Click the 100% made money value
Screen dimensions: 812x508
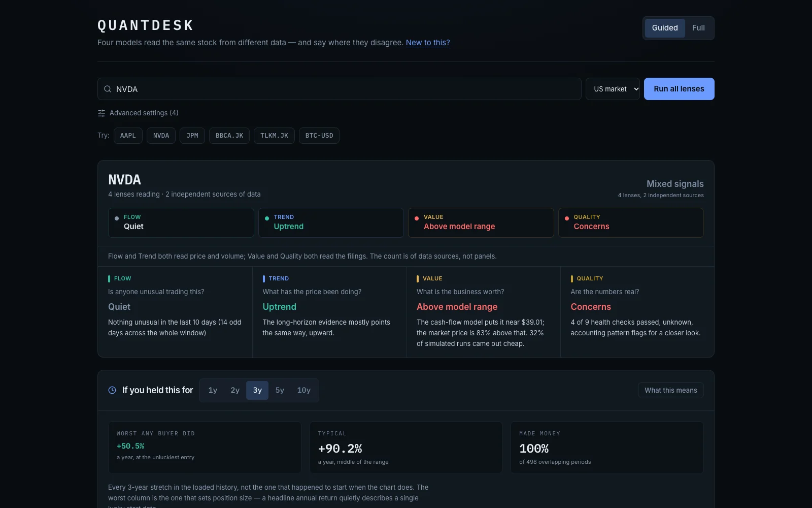click(534, 449)
